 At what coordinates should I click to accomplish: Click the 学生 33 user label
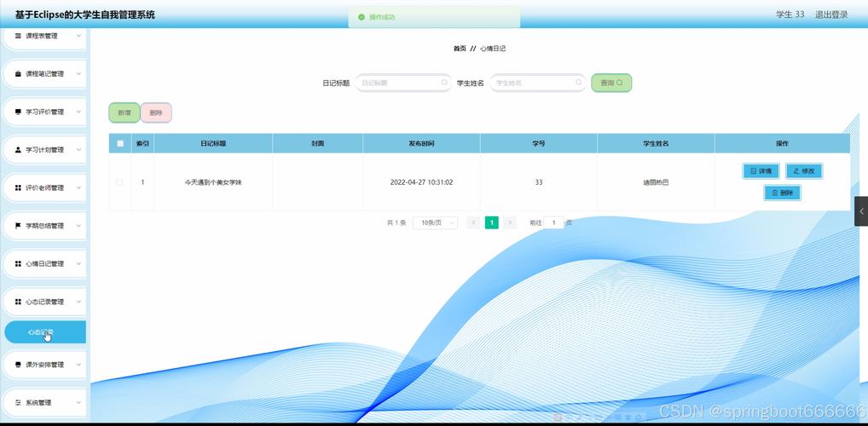[x=790, y=14]
